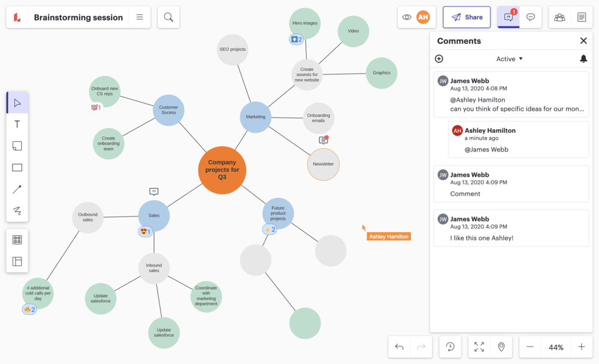Toggle comment notifications bell

583,59
